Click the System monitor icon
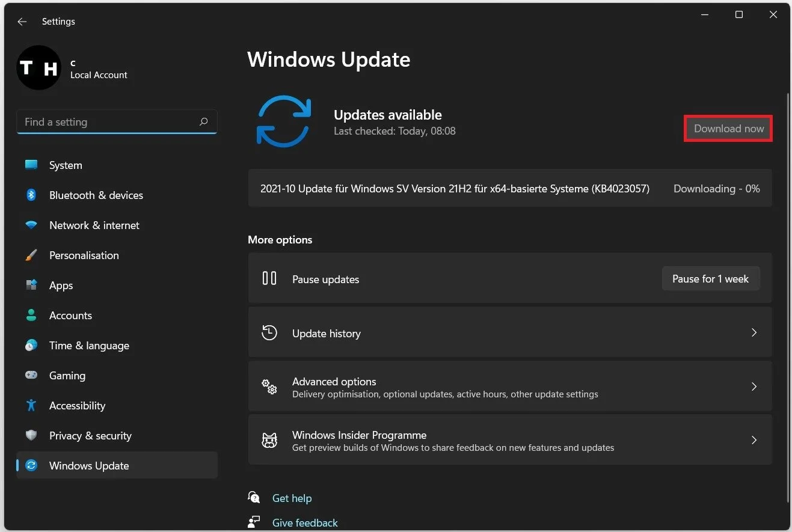The height and width of the screenshot is (532, 792). tap(31, 165)
